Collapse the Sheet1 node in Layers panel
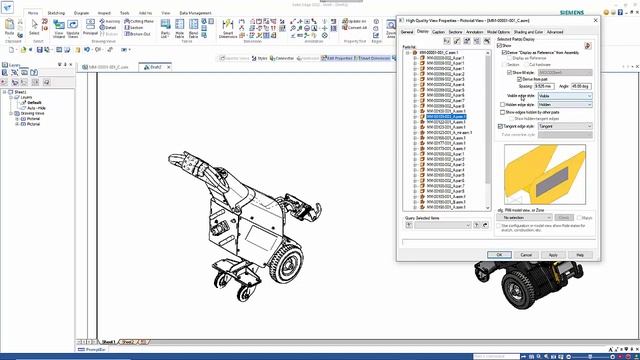 tap(5, 92)
